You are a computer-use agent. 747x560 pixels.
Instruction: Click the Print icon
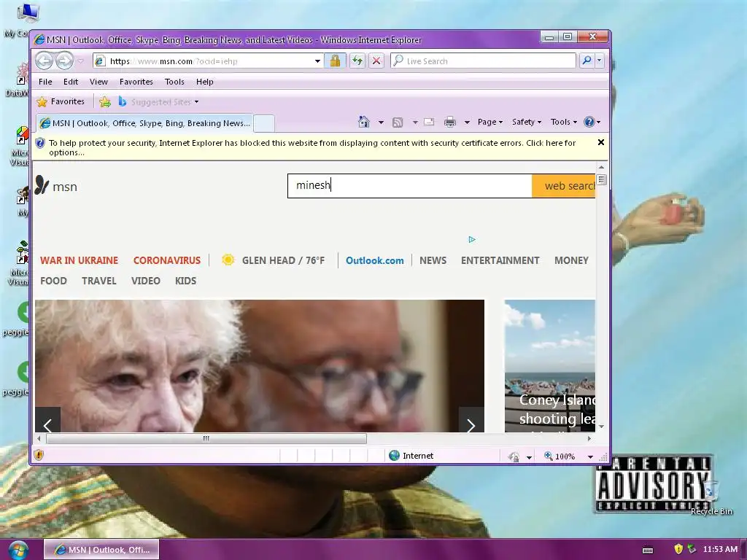(449, 122)
